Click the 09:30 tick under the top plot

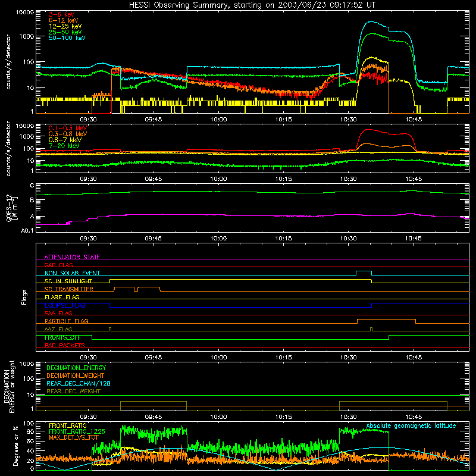(x=88, y=120)
